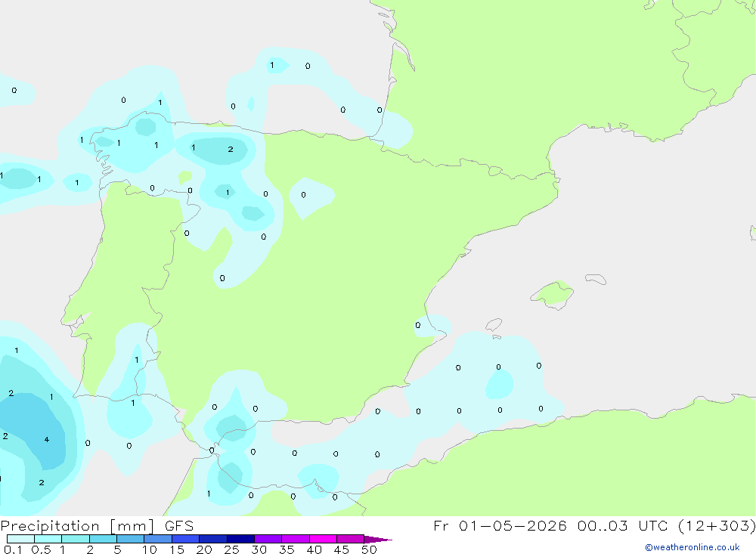This screenshot has height=554, width=756.
Task: Click the 15–20 mm legend color swatch
Action: (x=186, y=539)
